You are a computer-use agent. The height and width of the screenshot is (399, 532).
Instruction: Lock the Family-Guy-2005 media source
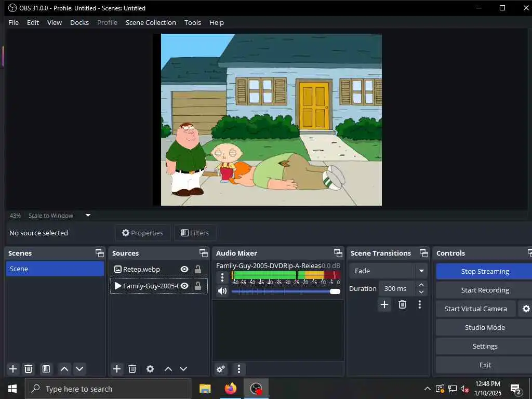(198, 286)
